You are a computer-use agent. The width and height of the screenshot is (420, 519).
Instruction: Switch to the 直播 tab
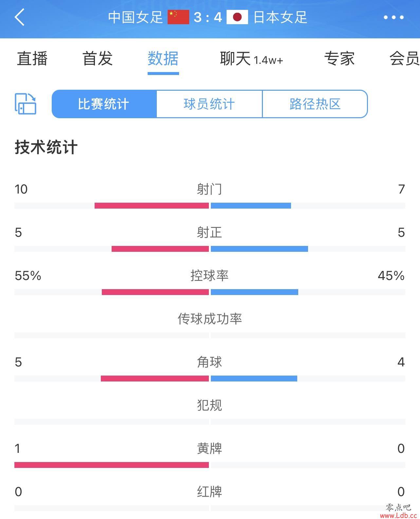point(32,59)
